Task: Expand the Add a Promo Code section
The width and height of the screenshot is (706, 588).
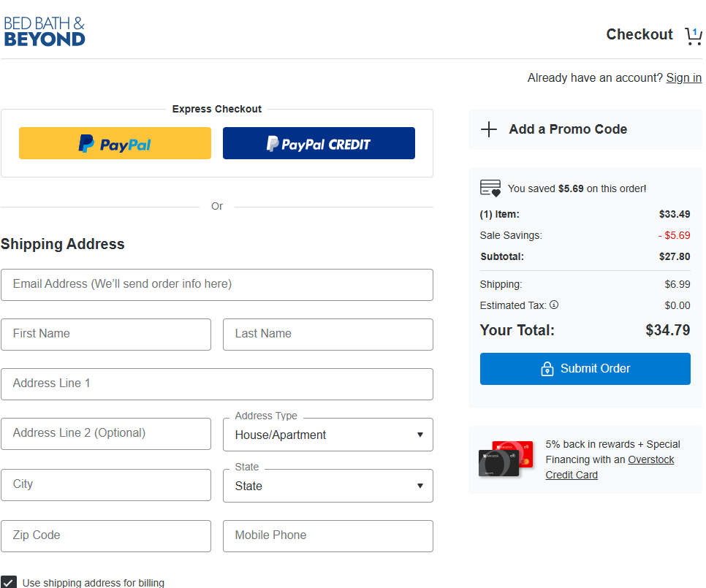Action: click(x=568, y=129)
